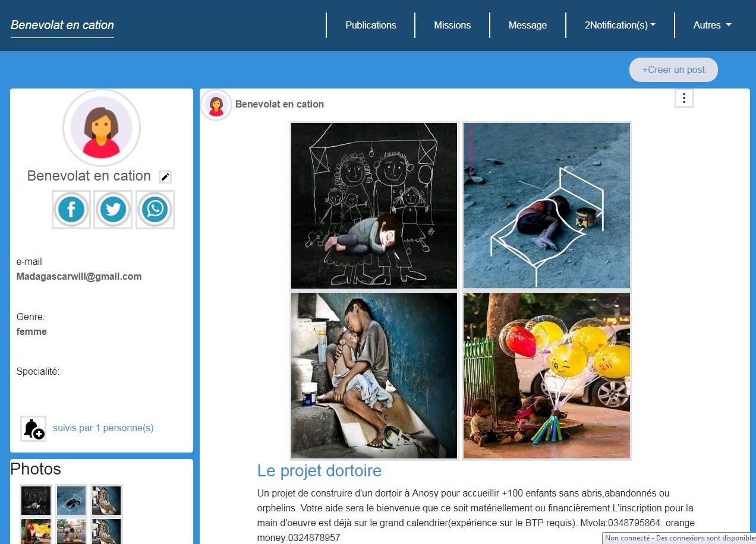Screen dimensions: 756x544
Task: Click the Le projet dortoire post title
Action: [x=319, y=471]
